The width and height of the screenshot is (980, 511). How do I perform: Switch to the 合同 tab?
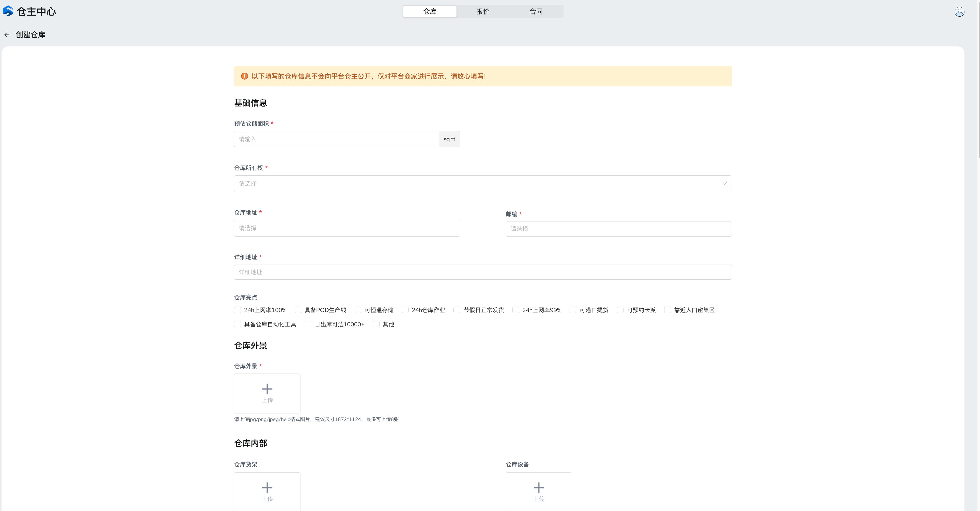[x=536, y=11]
